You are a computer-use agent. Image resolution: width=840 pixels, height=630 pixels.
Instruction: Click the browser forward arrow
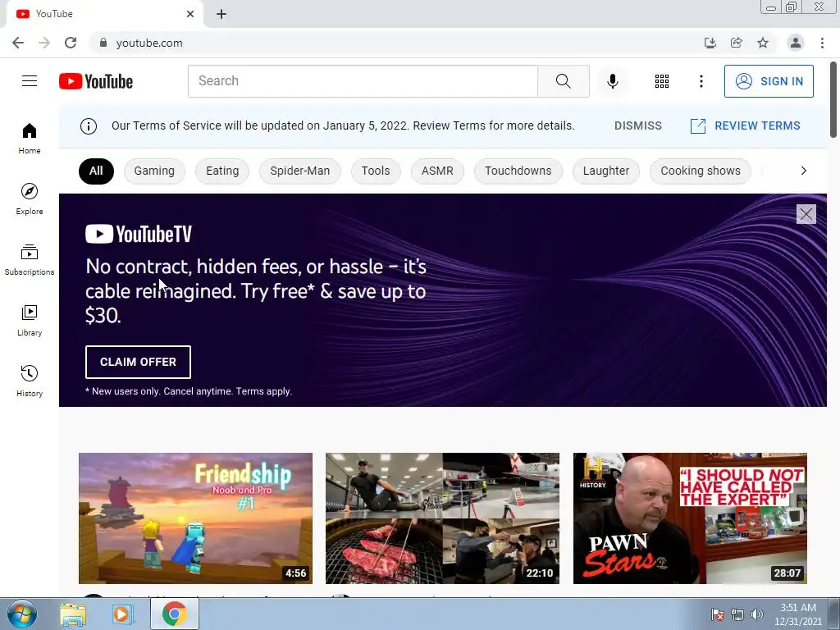tap(44, 43)
